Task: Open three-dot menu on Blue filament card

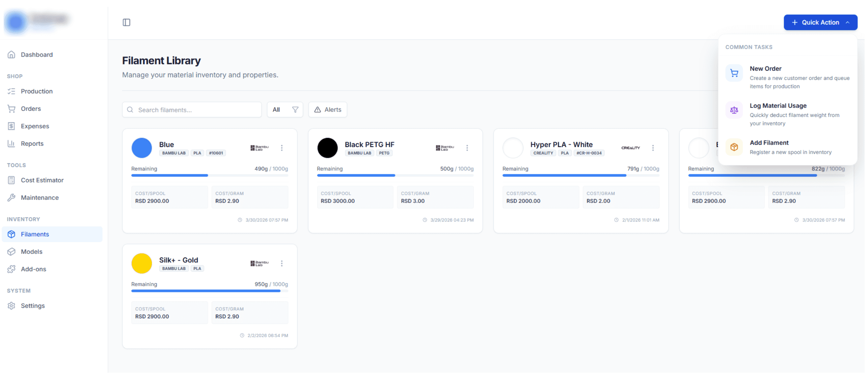Action: pyautogui.click(x=281, y=148)
